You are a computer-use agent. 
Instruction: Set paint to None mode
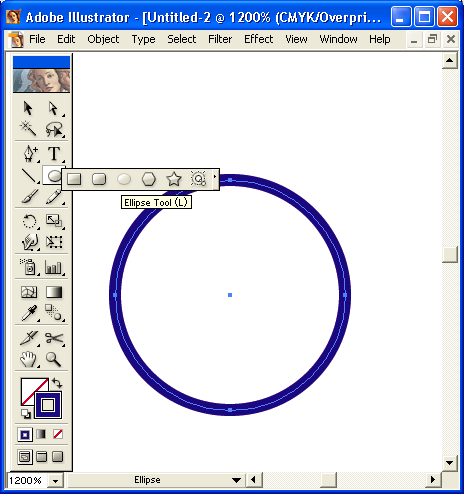[58, 434]
